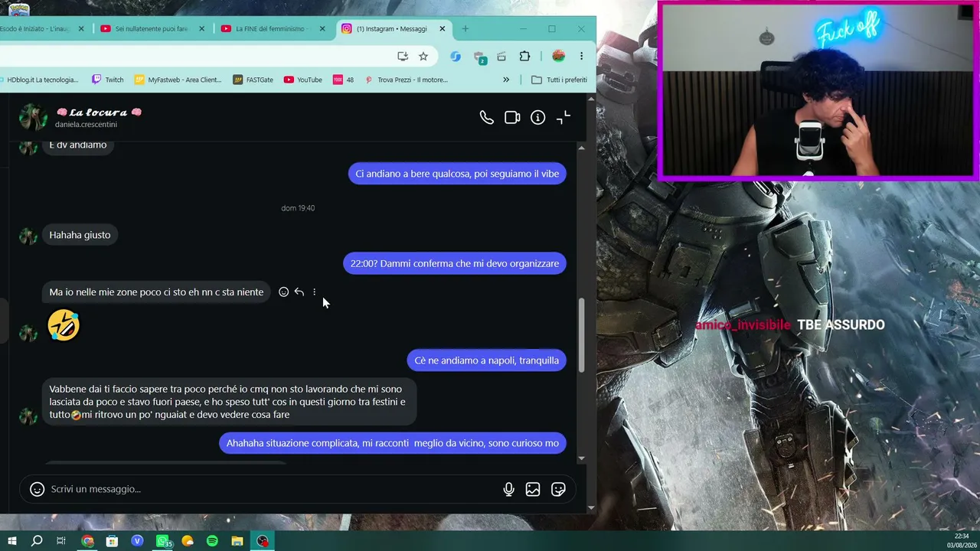Click the '22:00? Dammi conferma' message bubble
This screenshot has width=980, height=551.
pyautogui.click(x=455, y=263)
